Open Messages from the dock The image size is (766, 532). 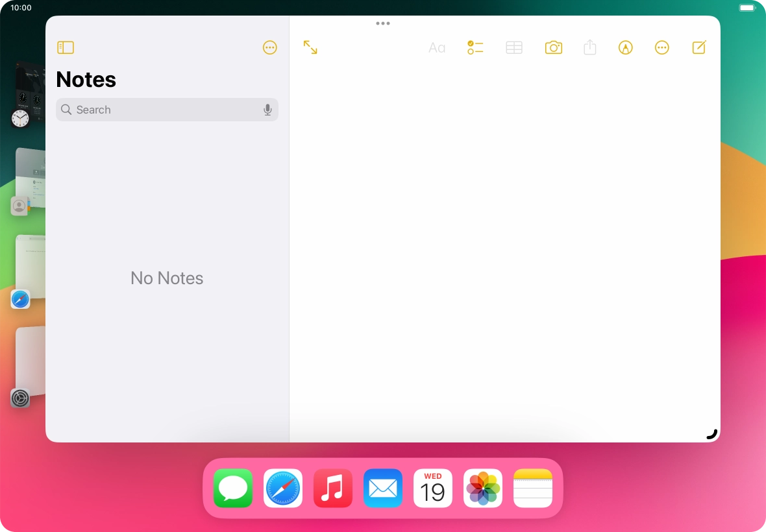click(x=233, y=489)
